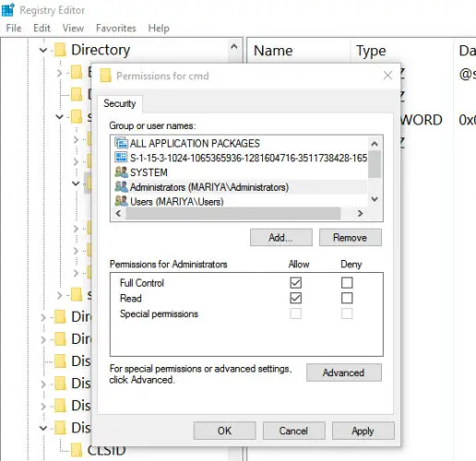The height and width of the screenshot is (461, 476).
Task: Open the Help menu
Action: tap(159, 29)
